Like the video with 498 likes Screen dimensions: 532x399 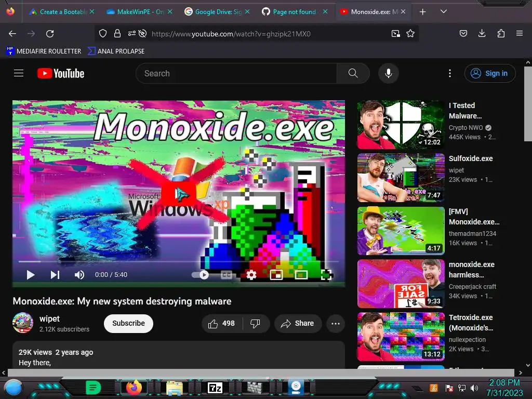[x=222, y=323]
